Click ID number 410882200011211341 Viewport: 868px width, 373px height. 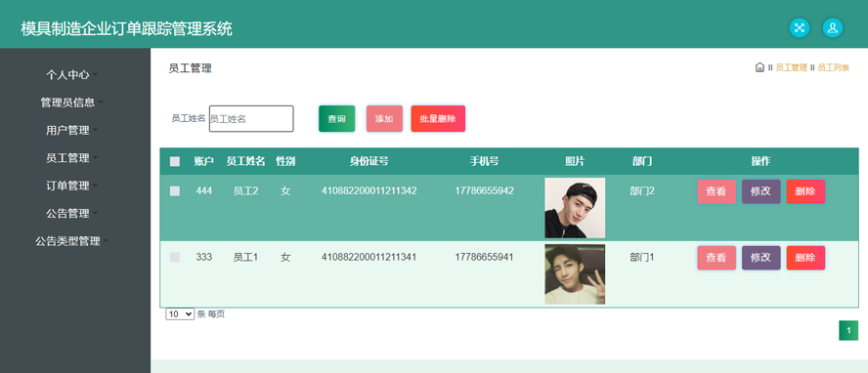click(x=369, y=257)
